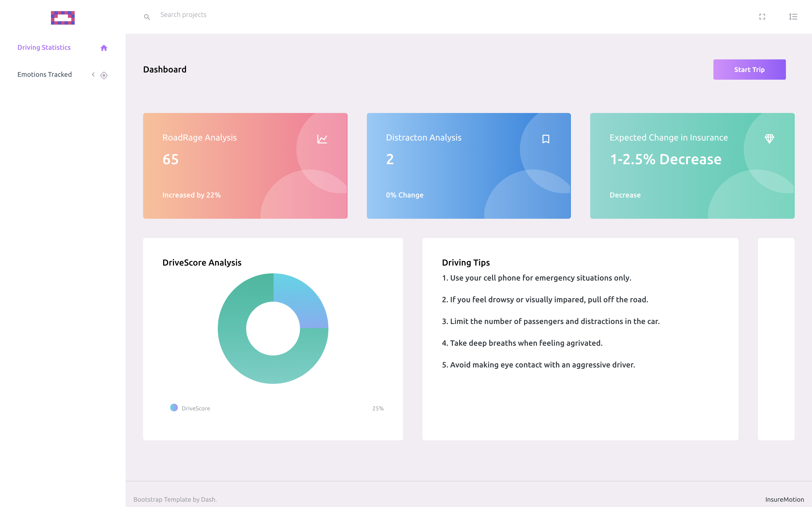Click the bookmark icon on Distracton card
Image resolution: width=812 pixels, height=507 pixels.
[x=546, y=139]
